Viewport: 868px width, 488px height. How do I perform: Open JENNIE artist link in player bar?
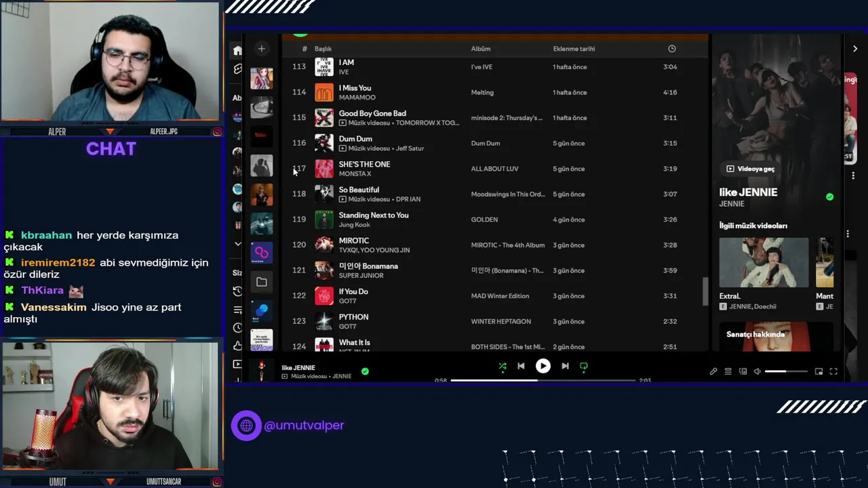tap(342, 376)
